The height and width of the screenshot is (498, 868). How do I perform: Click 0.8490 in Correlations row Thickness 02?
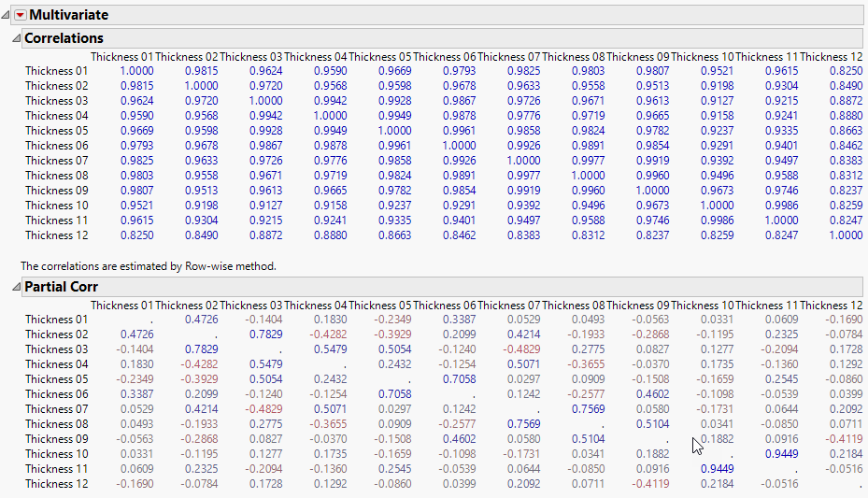coord(846,86)
